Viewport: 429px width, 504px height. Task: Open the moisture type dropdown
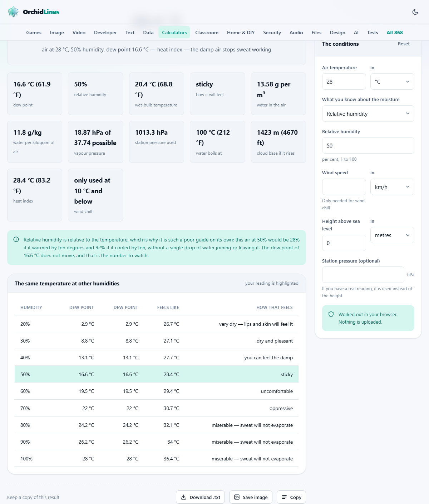pos(368,114)
